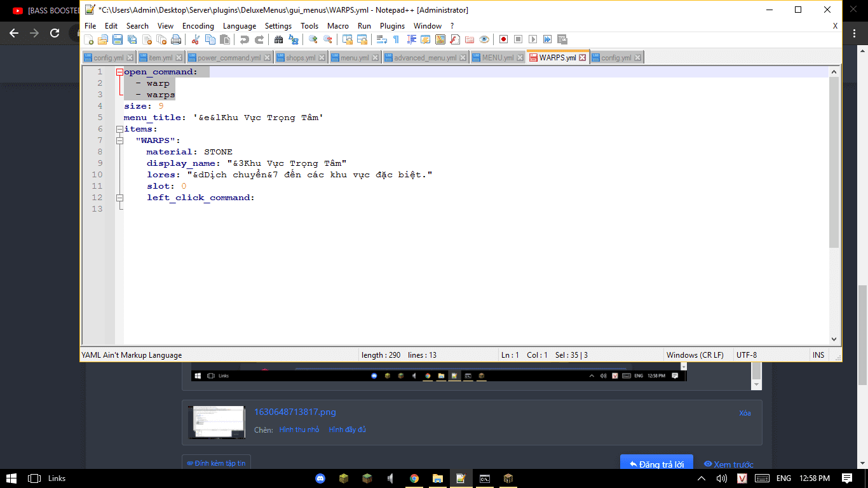The image size is (868, 488).
Task: Click the 1630648713817.png attachment thumbnail
Action: tap(217, 422)
